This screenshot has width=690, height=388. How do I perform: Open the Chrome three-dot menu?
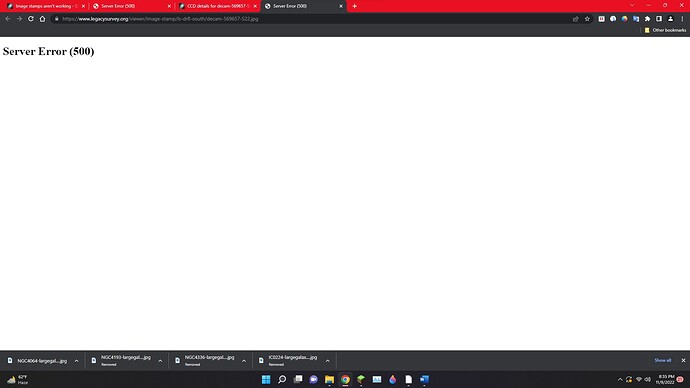[683, 19]
